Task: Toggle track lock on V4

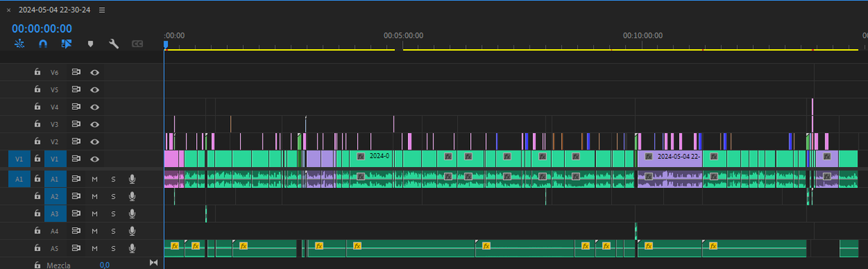Action: point(37,107)
